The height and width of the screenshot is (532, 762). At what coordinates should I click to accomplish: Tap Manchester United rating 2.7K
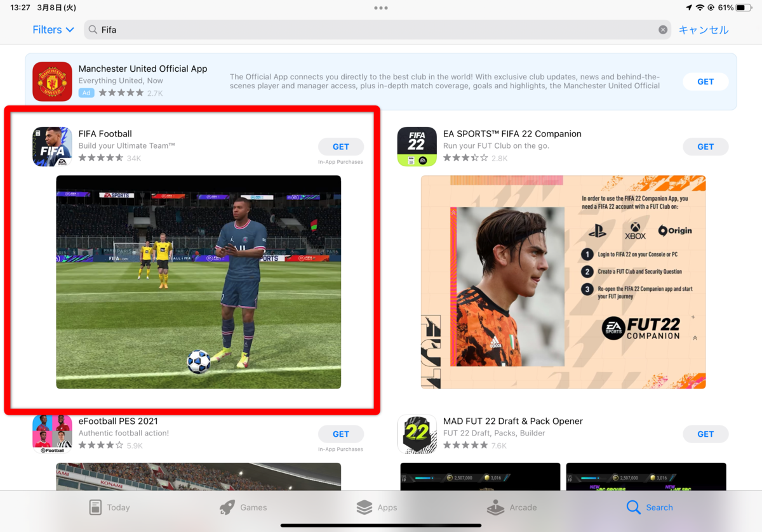pyautogui.click(x=131, y=93)
